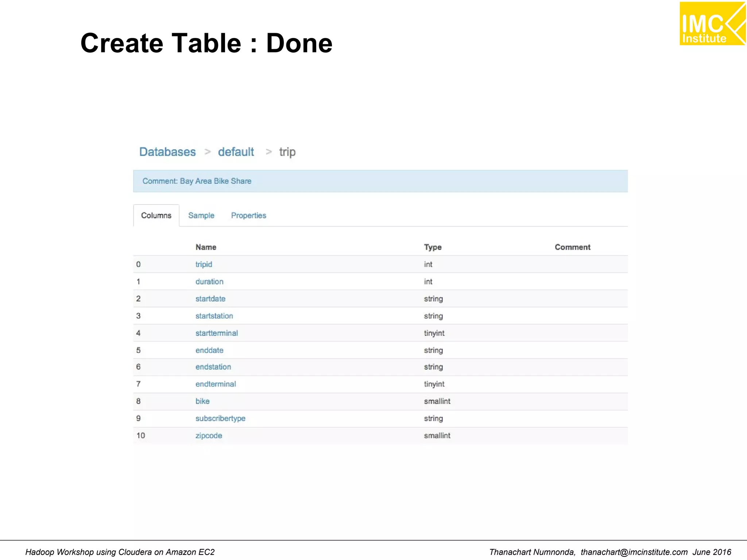Click the tinyint type of endterminal row
747x560 pixels.
[434, 384]
